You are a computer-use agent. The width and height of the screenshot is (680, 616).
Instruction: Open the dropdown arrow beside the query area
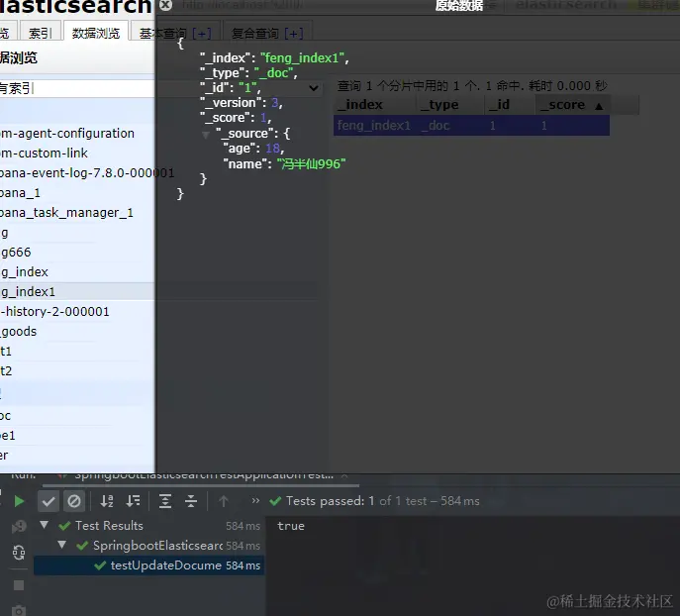pyautogui.click(x=314, y=88)
